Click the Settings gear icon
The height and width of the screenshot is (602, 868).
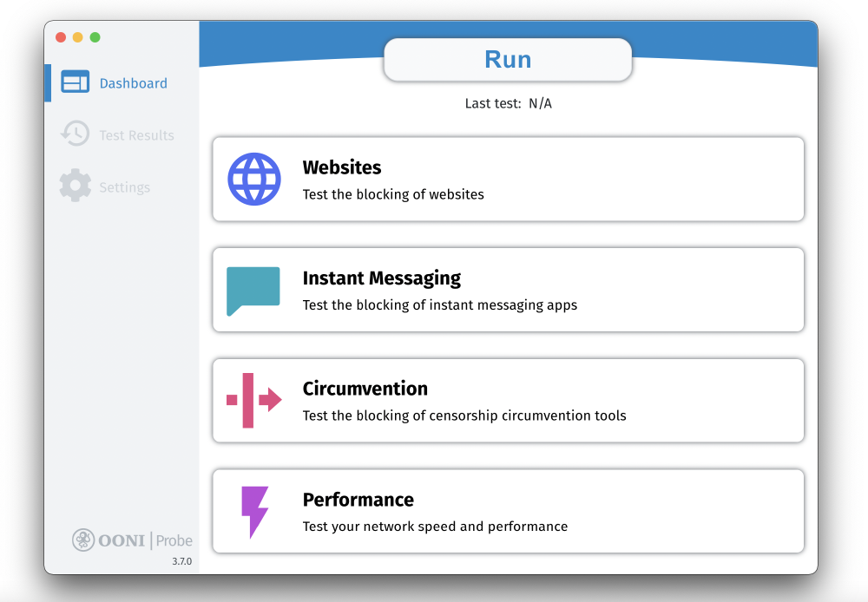tap(76, 186)
